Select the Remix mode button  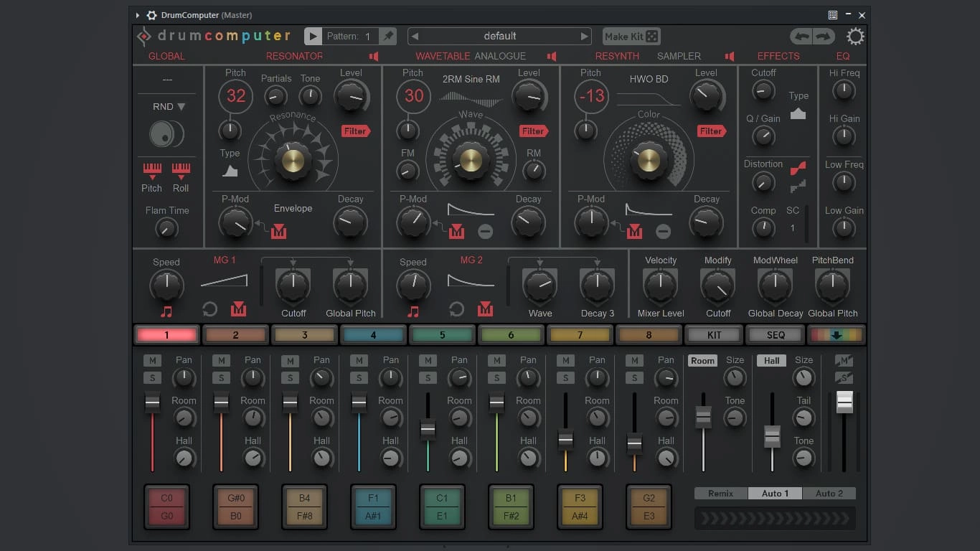(721, 493)
